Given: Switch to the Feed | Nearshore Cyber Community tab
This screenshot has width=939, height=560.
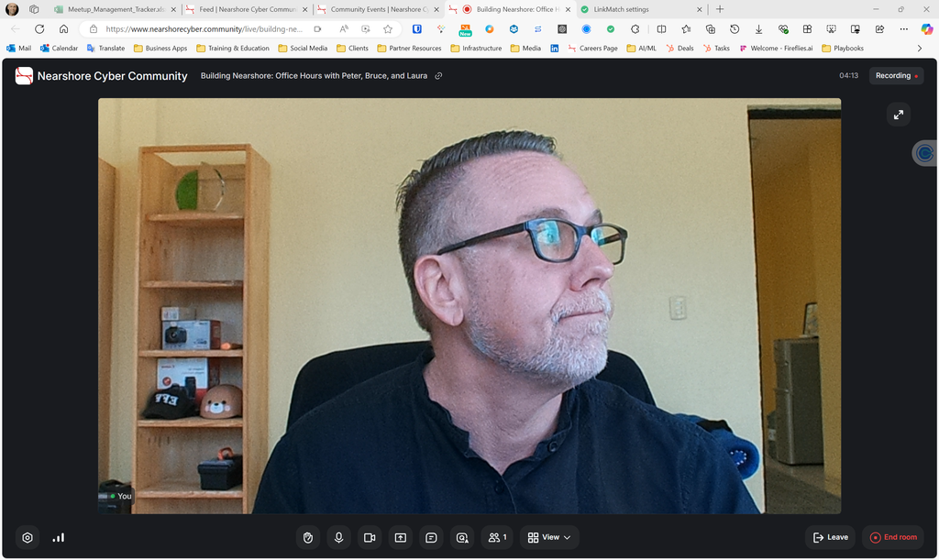Looking at the screenshot, I should pos(248,9).
